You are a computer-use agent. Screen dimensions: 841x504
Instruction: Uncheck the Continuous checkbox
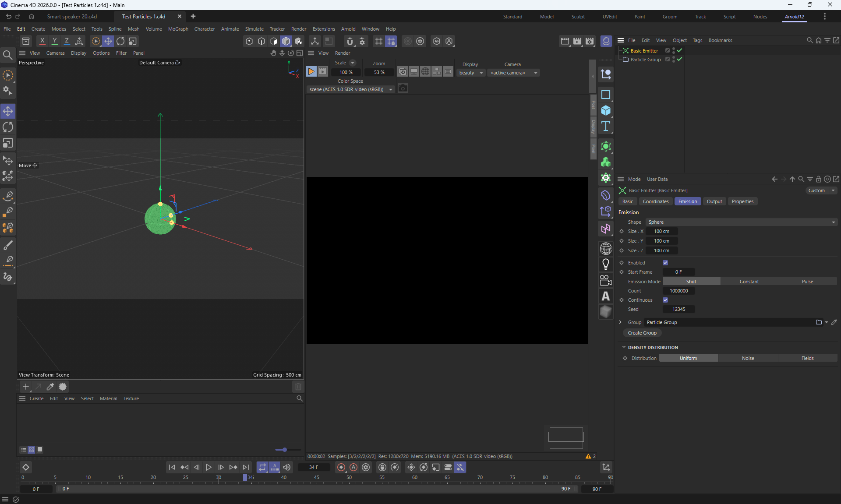665,300
